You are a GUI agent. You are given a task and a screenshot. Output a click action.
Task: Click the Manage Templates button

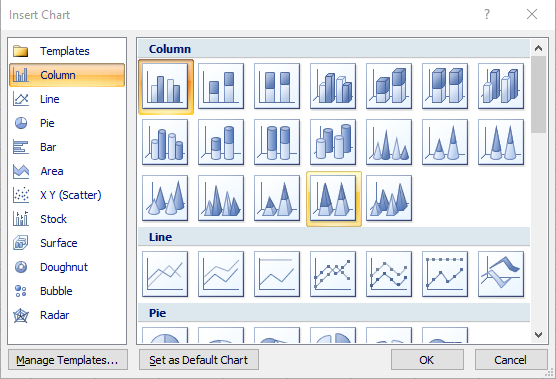coord(68,360)
